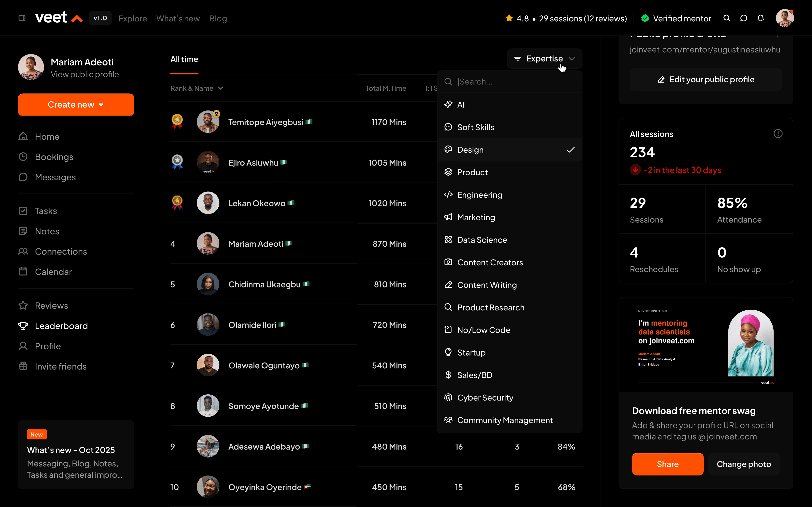Switch to the All time tab
This screenshot has height=507, width=812.
[x=184, y=59]
